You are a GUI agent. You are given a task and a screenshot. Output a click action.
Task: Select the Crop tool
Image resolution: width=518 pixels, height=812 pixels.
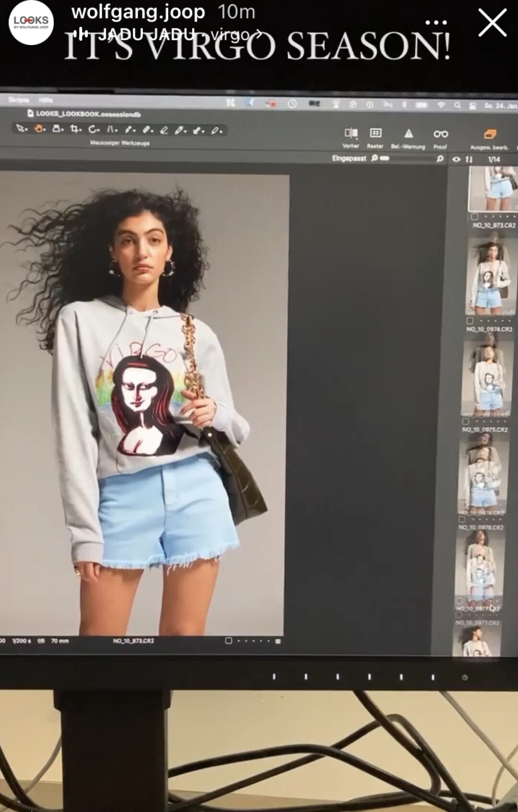76,129
